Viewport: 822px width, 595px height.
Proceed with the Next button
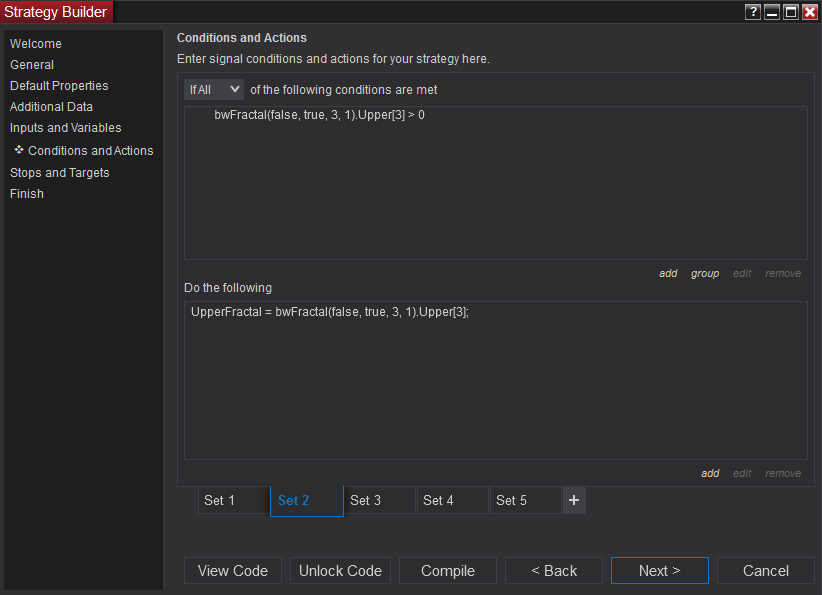click(x=660, y=571)
